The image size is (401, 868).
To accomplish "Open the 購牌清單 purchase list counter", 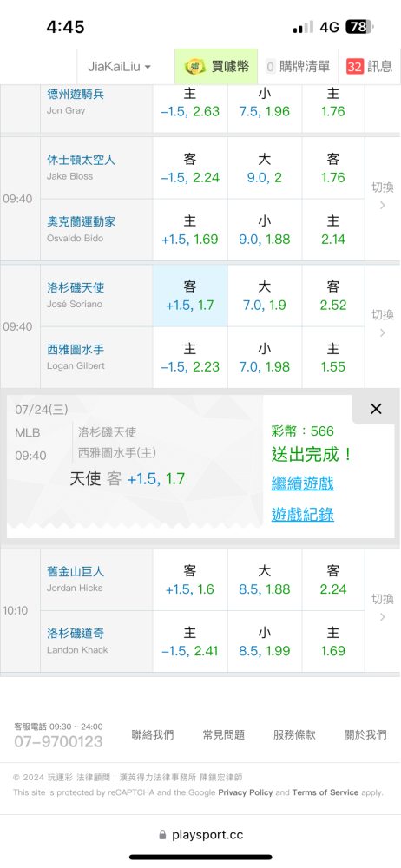I will pyautogui.click(x=298, y=67).
